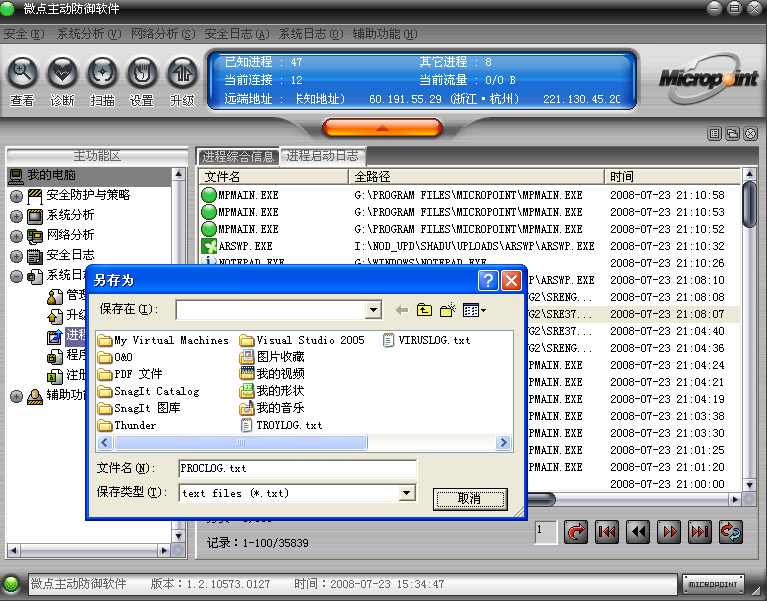767x601 pixels.
Task: Open the SnagIt Catalog folder
Action: pos(149,391)
